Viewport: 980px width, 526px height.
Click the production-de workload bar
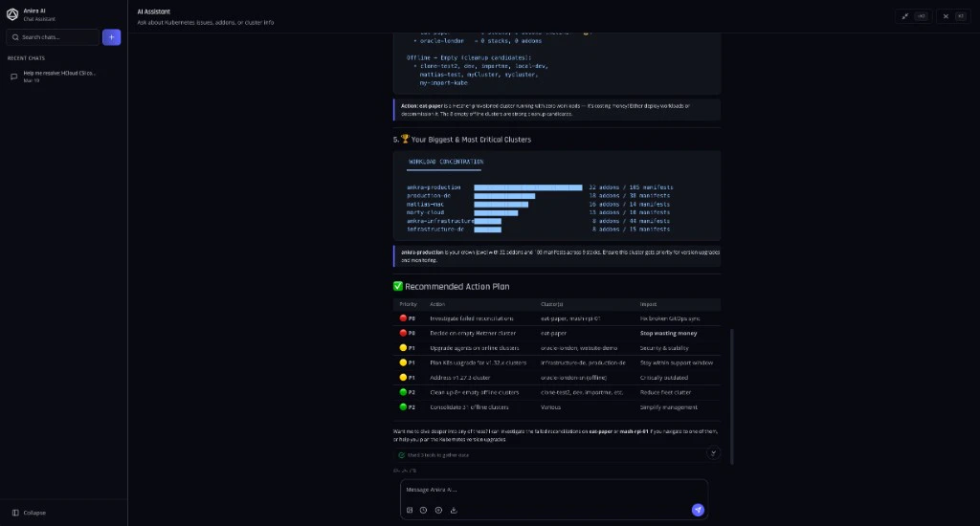504,195
